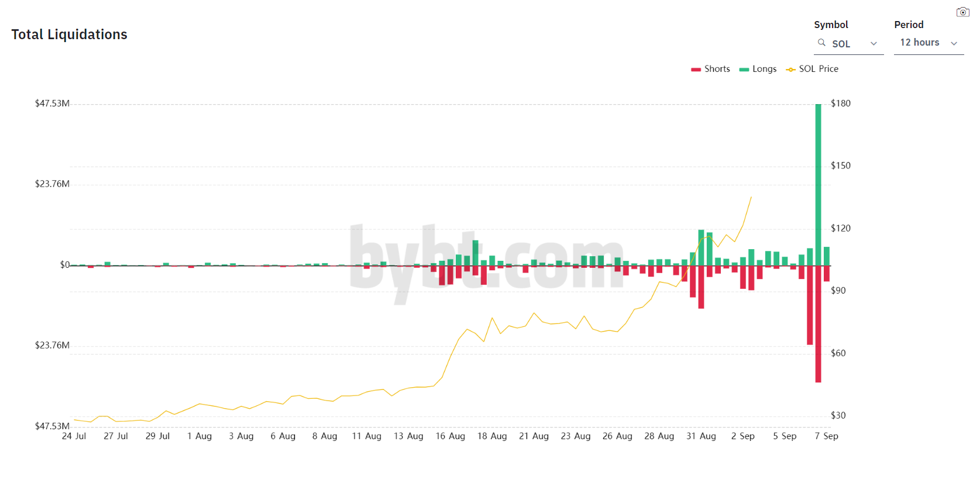Click the 13 Aug date label
This screenshot has height=493, width=980.
point(408,436)
